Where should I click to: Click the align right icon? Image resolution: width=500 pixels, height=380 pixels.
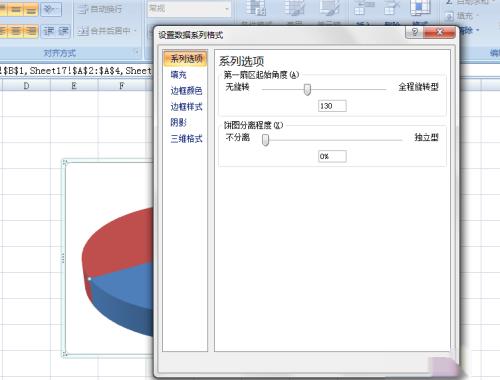[x=31, y=31]
